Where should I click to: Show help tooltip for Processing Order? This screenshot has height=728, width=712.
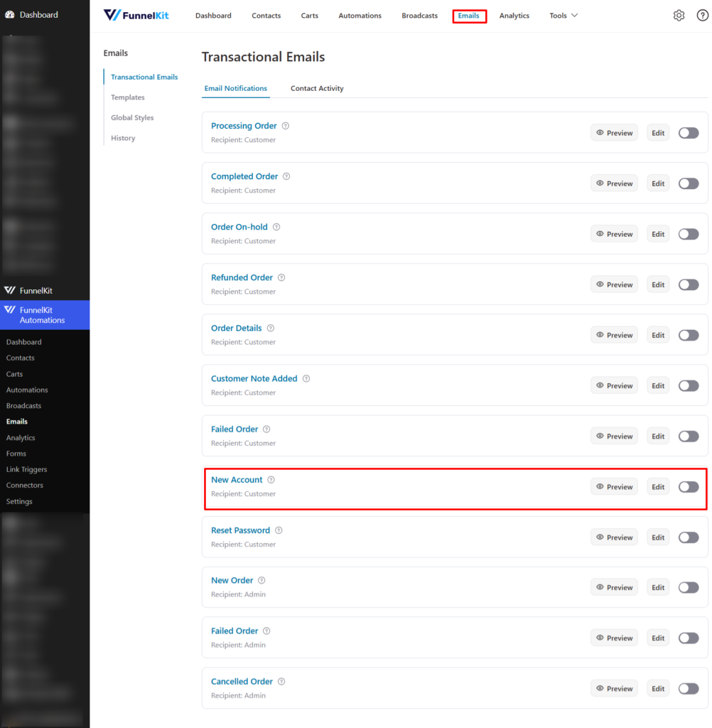286,126
